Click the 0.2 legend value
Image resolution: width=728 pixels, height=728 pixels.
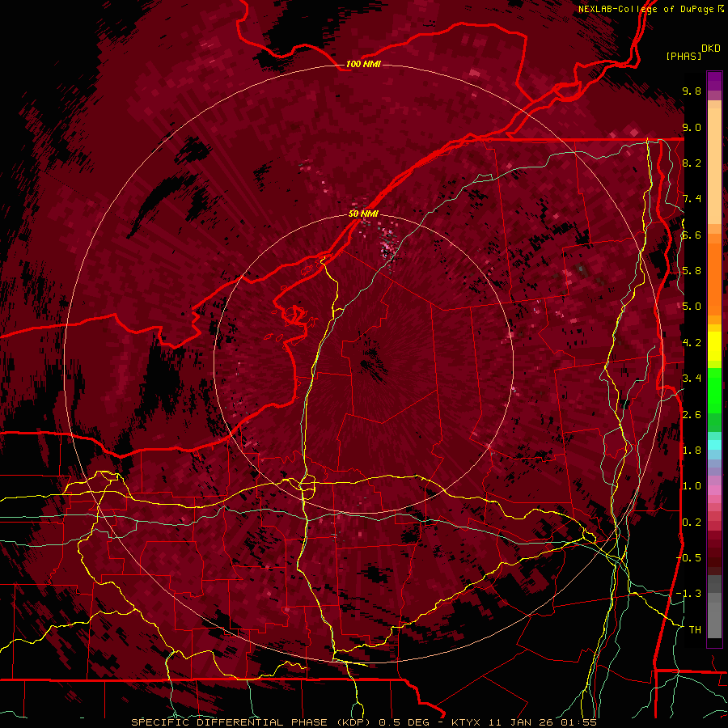point(692,523)
